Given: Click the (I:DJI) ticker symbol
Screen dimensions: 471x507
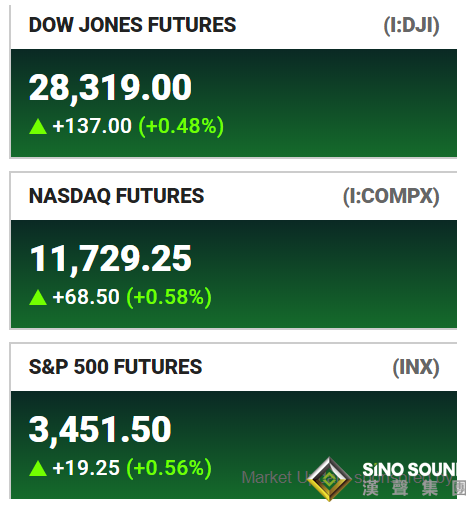Looking at the screenshot, I should pyautogui.click(x=411, y=25).
